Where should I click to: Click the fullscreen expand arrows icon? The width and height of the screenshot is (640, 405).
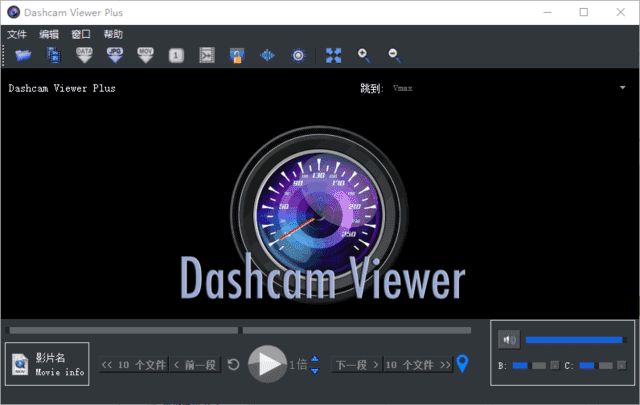tap(334, 55)
